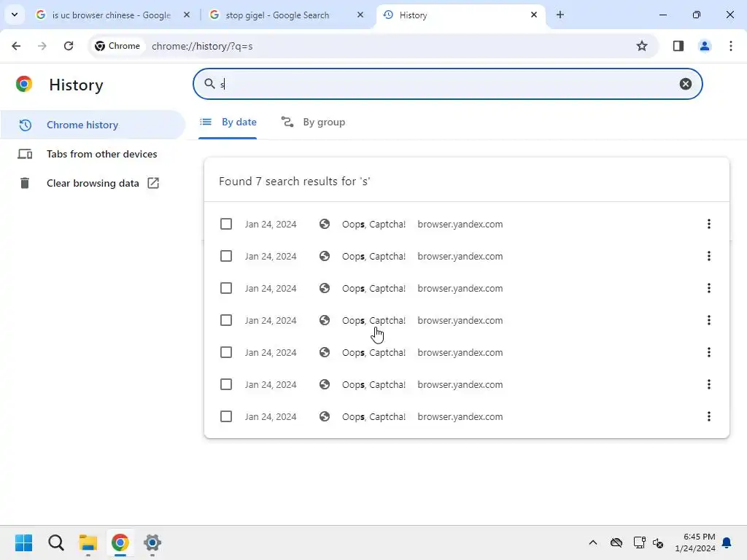Screen dimensions: 747x560
Task: Check the fourth Oops, Captcha! entry checkbox
Action: pos(226,321)
